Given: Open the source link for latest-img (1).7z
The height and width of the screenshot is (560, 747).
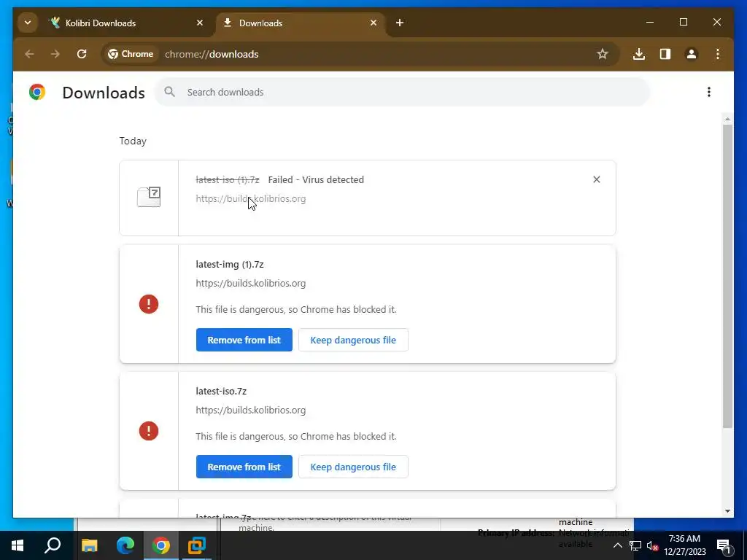Looking at the screenshot, I should pos(251,284).
